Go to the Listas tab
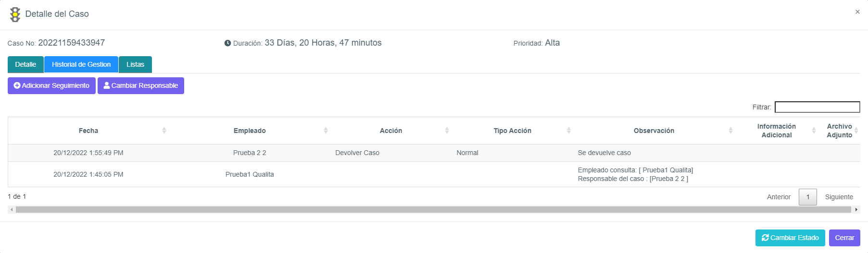868x253 pixels. pos(135,64)
